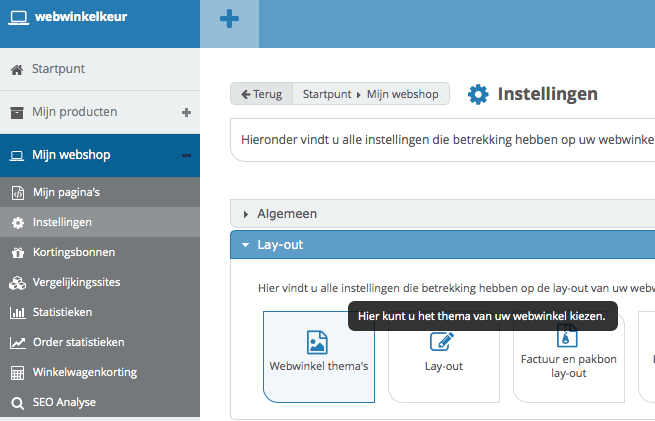The height and width of the screenshot is (421, 655).
Task: Open Statistieken from the sidebar
Action: tap(62, 312)
